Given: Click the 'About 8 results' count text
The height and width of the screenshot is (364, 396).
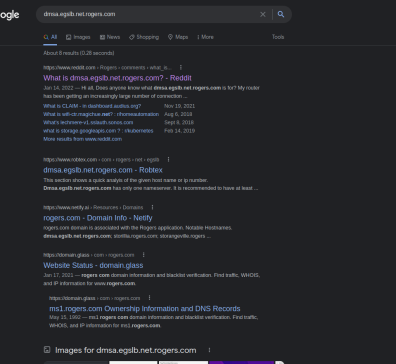Looking at the screenshot, I should point(79,53).
